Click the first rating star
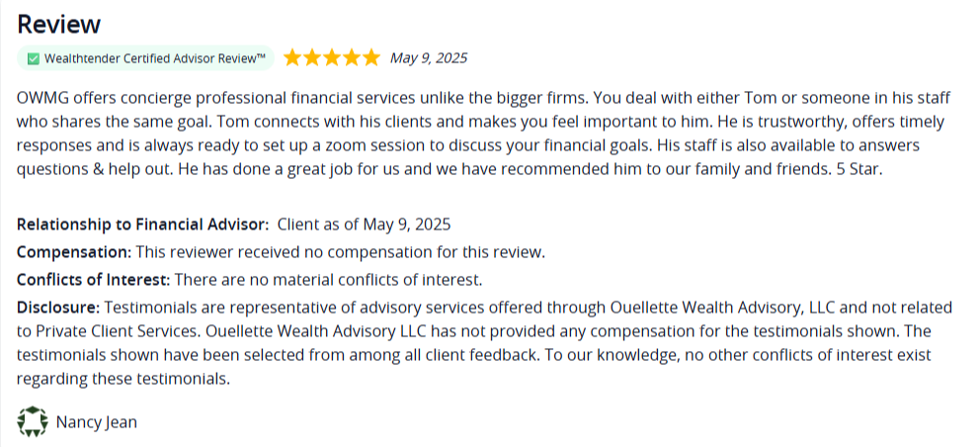980x448 pixels. pos(292,57)
